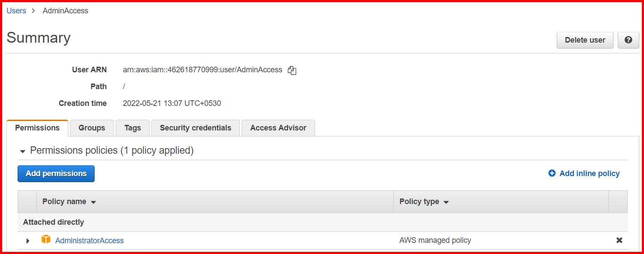Click the Policy type sort arrow
The image size is (644, 254).
click(446, 201)
